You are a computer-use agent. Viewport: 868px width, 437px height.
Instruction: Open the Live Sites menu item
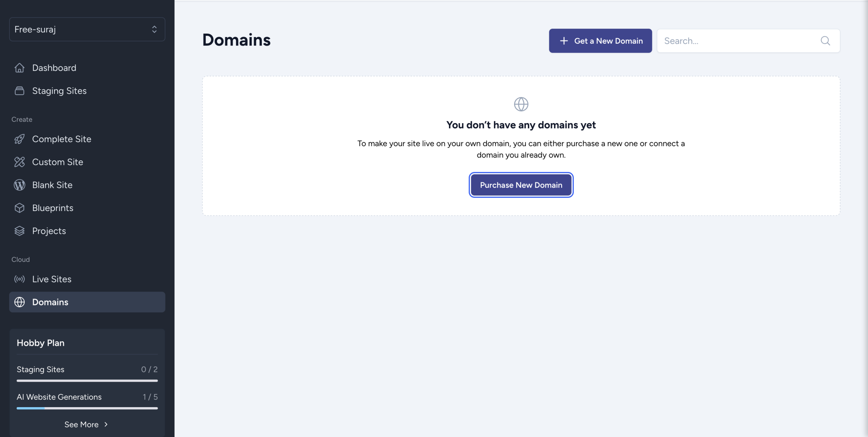tap(52, 279)
